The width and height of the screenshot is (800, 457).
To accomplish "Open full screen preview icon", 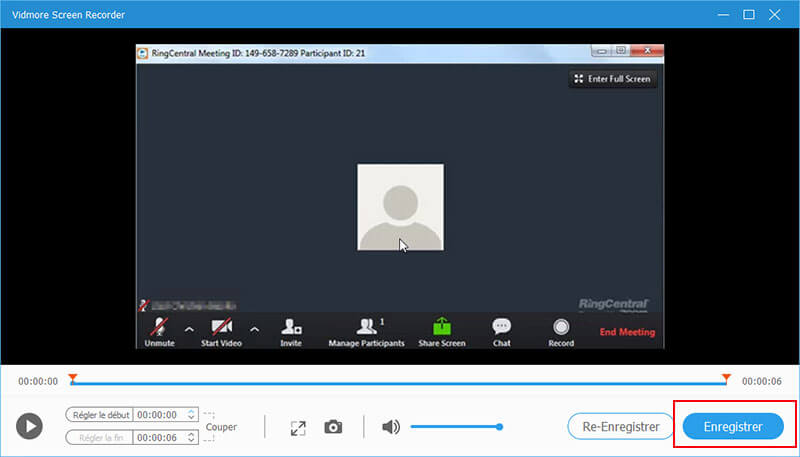I will pyautogui.click(x=298, y=427).
